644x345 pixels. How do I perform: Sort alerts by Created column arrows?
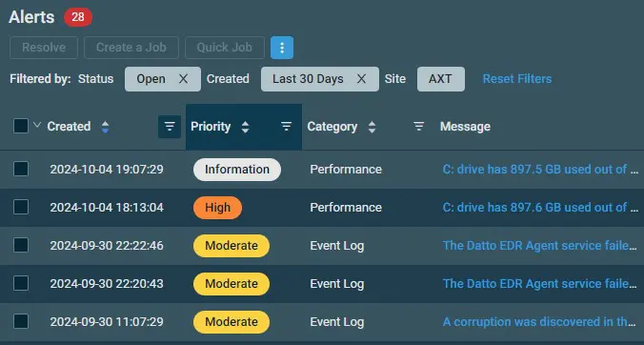point(105,127)
